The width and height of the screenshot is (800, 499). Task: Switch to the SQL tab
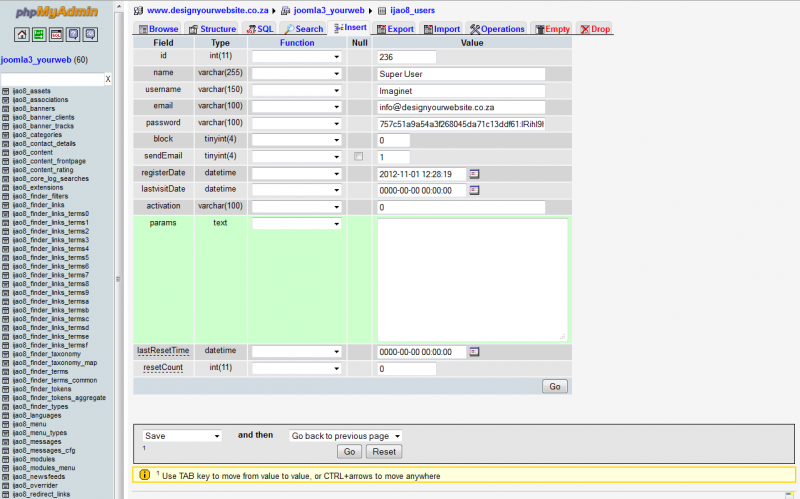point(260,29)
